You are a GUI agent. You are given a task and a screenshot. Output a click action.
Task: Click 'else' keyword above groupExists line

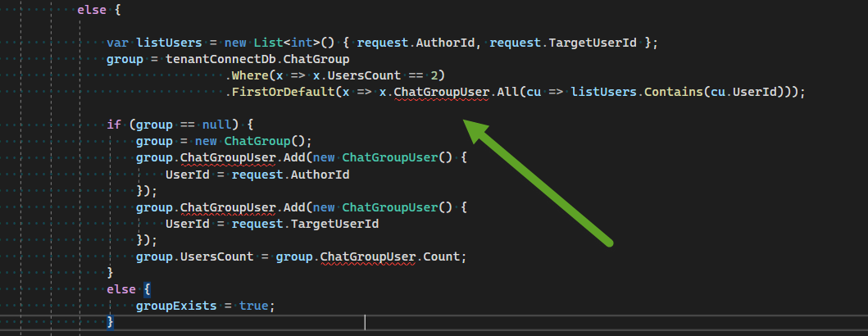121,289
